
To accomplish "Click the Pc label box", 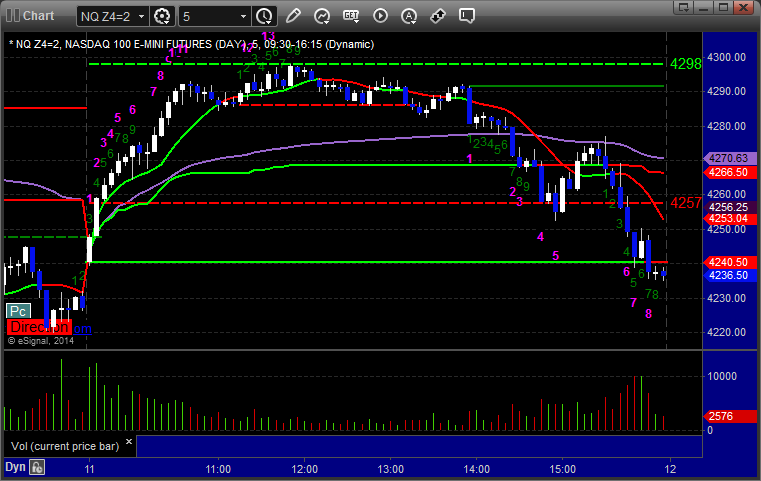I will 18,311.
